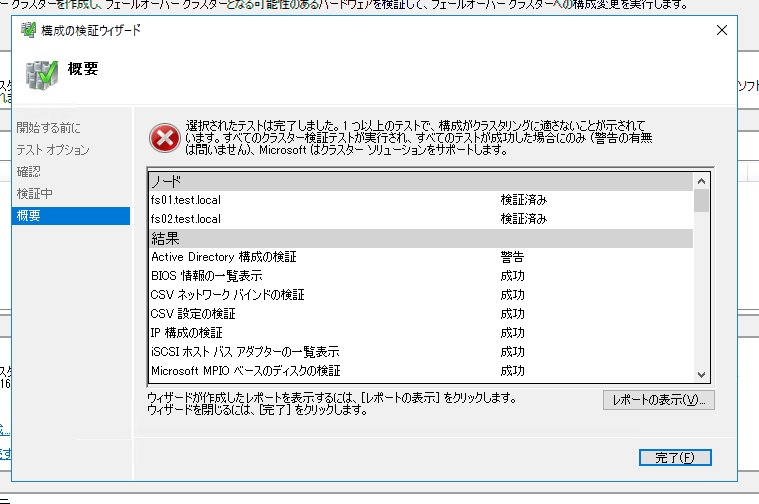Select the fs01.test.local node row

[x=421, y=200]
